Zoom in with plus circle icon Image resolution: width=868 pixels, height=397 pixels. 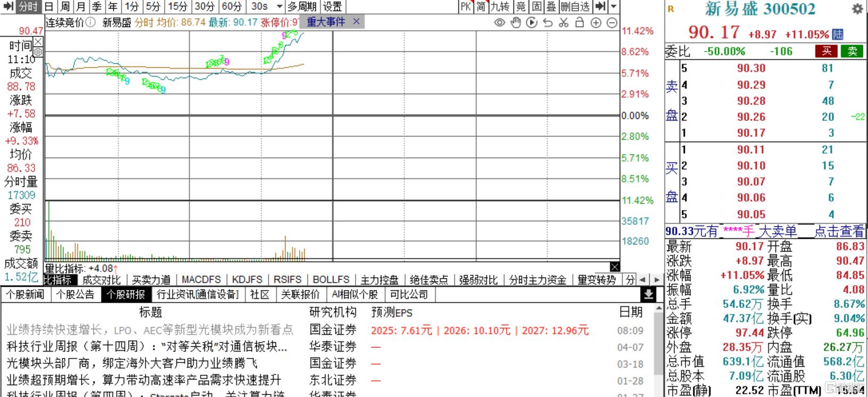(596, 22)
